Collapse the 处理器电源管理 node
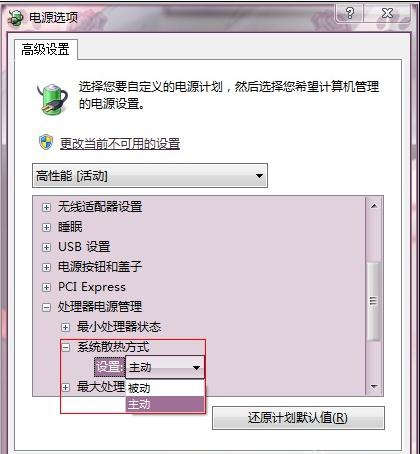This screenshot has width=420, height=454. (46, 307)
